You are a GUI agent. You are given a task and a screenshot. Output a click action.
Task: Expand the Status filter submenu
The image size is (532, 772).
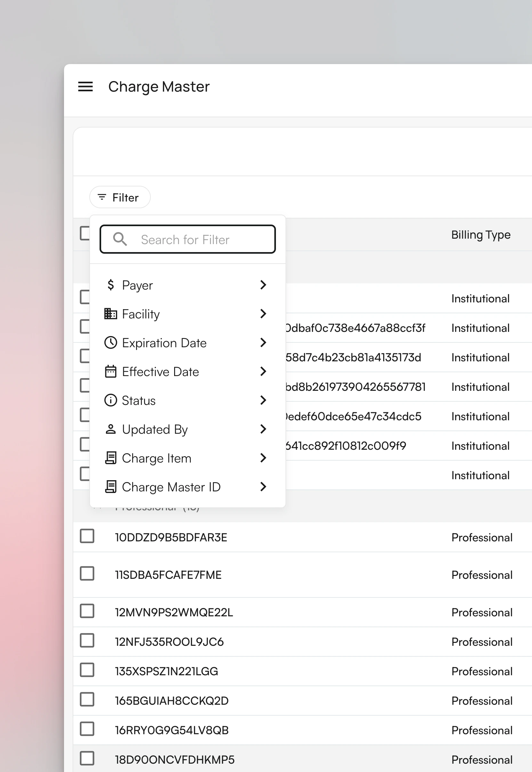(x=263, y=400)
